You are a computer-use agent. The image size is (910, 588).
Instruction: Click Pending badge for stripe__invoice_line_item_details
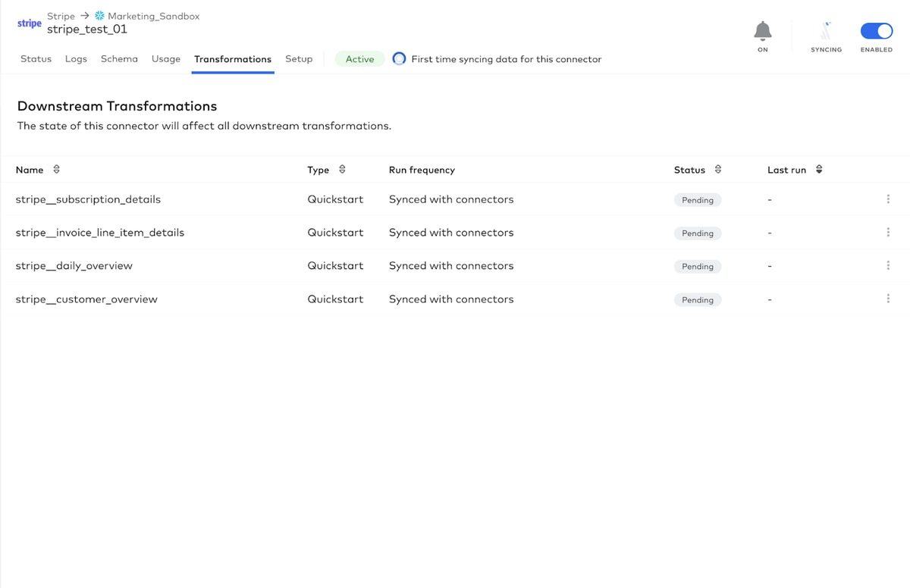point(698,233)
